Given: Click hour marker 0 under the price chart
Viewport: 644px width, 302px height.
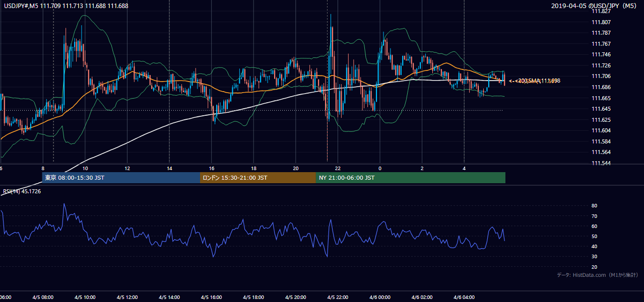Looking at the screenshot, I should 380,168.
